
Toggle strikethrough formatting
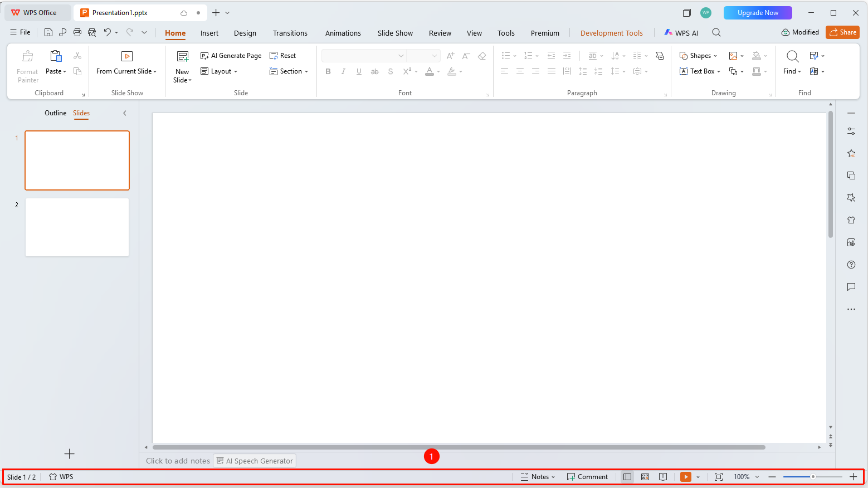pos(374,71)
